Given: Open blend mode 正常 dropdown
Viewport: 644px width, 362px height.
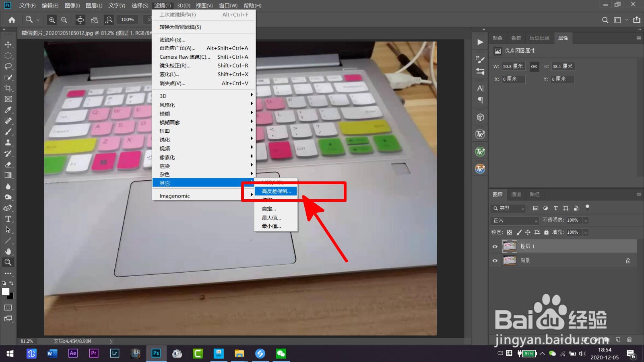Looking at the screenshot, I should click(x=515, y=220).
